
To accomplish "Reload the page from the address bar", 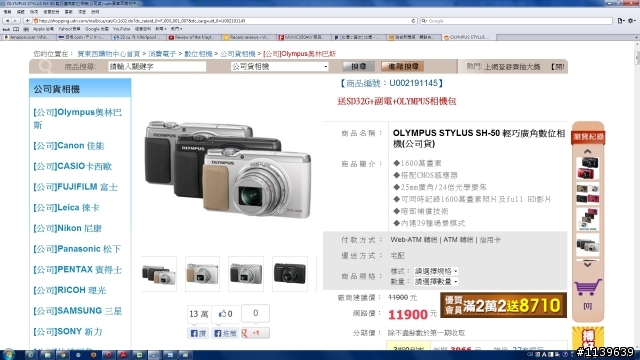I will (413, 20).
